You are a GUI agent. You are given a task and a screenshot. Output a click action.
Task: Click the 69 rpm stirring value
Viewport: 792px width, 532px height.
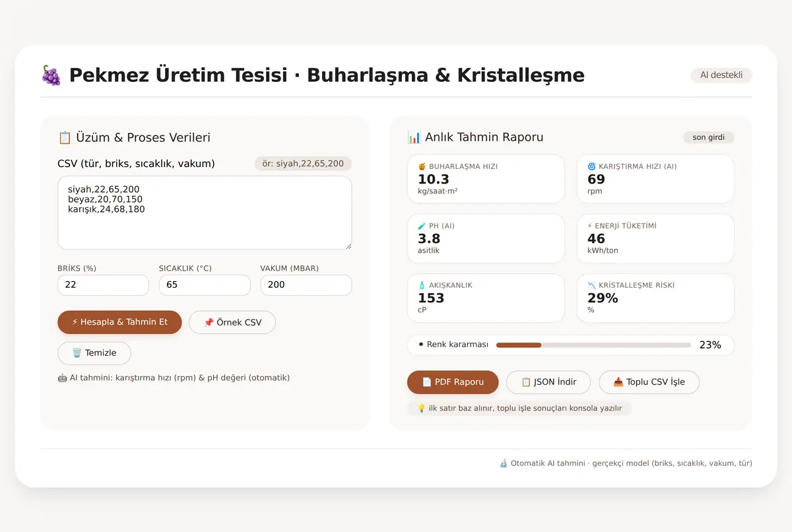pyautogui.click(x=596, y=180)
